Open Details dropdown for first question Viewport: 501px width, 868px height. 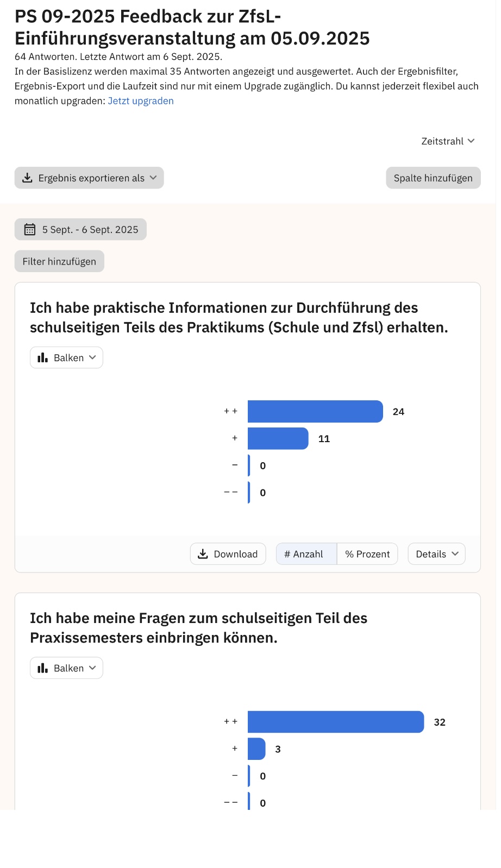click(436, 554)
